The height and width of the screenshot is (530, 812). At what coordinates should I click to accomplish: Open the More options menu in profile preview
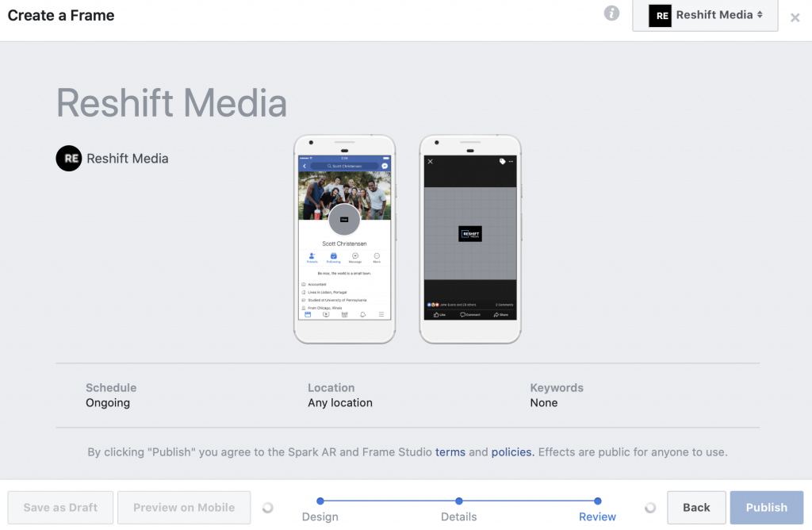377,257
